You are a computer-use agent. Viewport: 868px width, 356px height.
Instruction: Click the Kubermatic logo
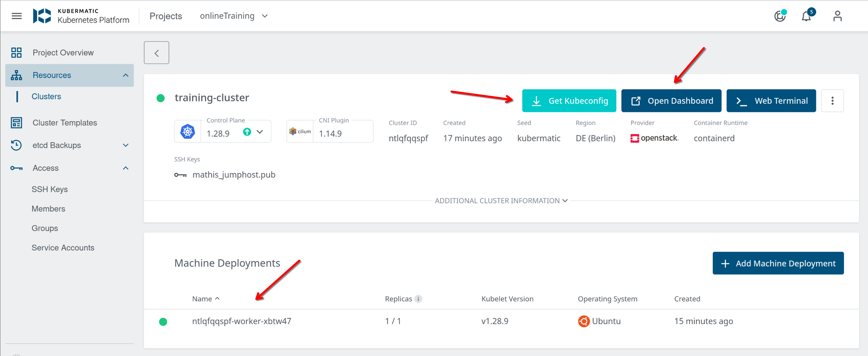[42, 16]
